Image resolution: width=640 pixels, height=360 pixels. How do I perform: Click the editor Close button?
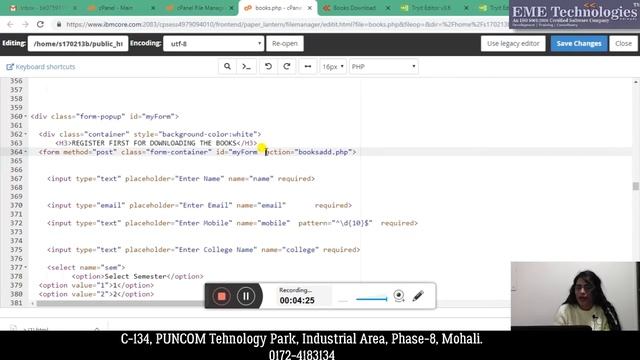[x=623, y=44]
